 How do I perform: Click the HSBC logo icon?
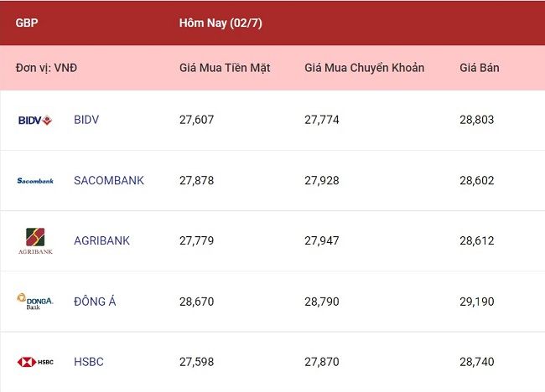[35, 362]
